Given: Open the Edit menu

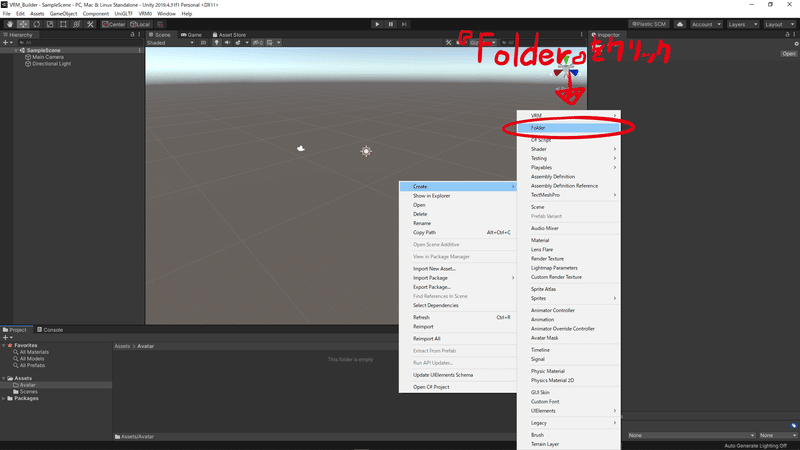Looking at the screenshot, I should point(20,14).
